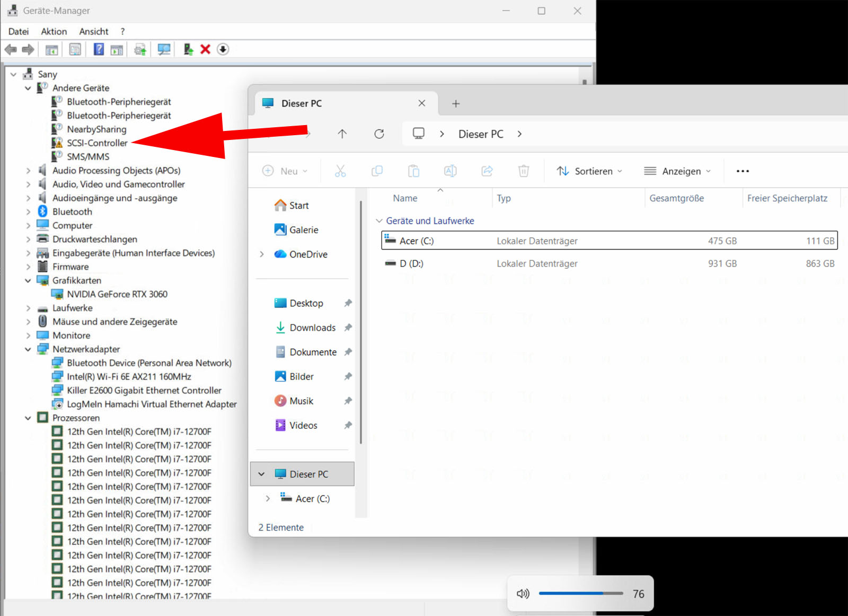Image resolution: width=848 pixels, height=616 pixels.
Task: Open the Sortieren dropdown
Action: 589,171
